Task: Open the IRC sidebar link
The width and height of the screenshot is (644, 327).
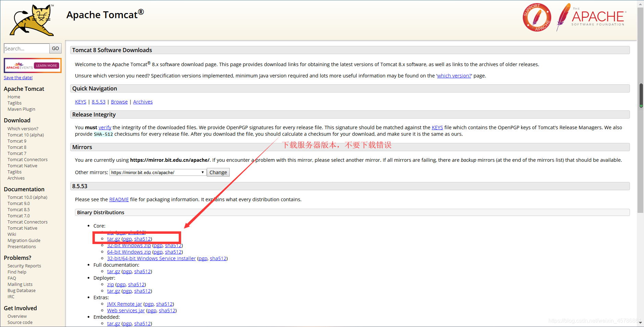Action: click(11, 297)
